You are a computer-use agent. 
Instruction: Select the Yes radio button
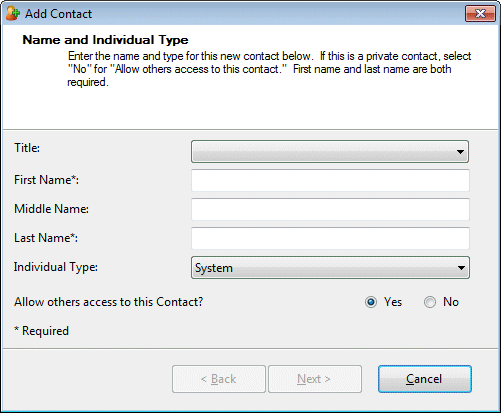click(x=371, y=302)
